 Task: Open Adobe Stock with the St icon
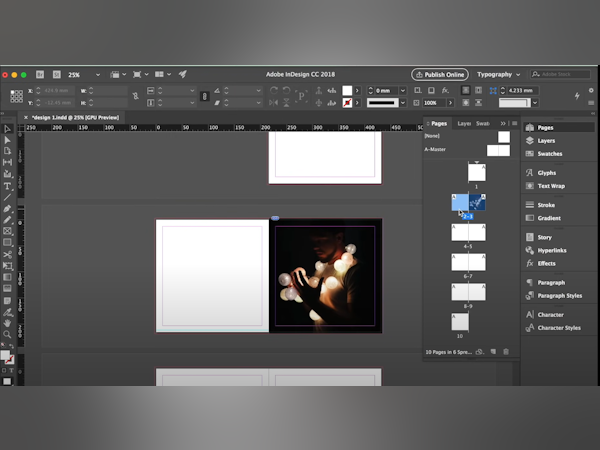(x=57, y=75)
